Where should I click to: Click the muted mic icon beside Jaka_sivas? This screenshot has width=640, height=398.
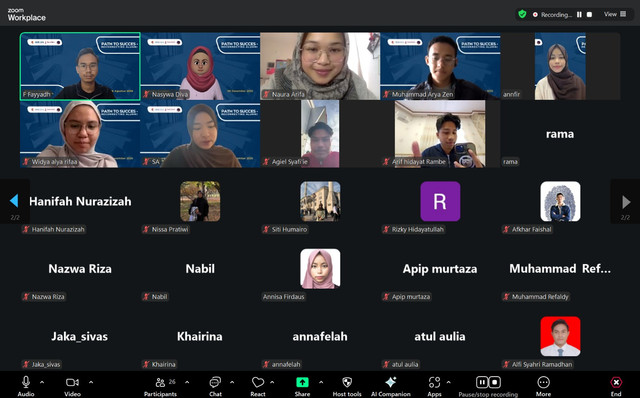point(26,365)
